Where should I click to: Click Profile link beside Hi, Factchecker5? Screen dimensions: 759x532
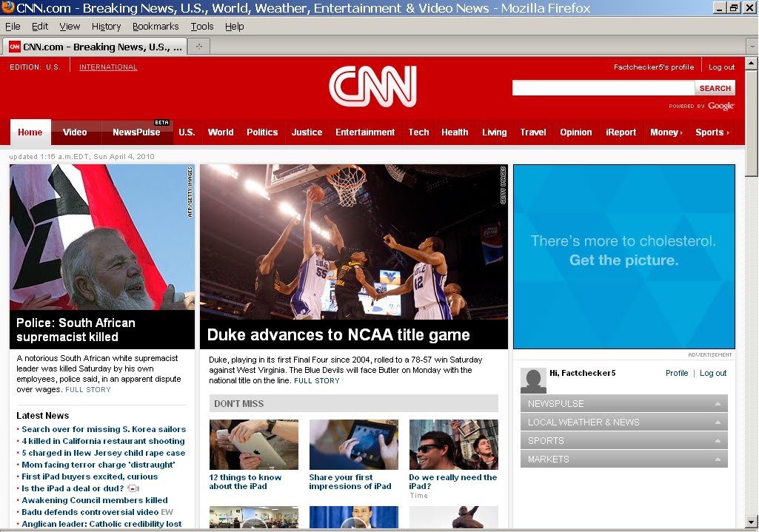point(677,373)
